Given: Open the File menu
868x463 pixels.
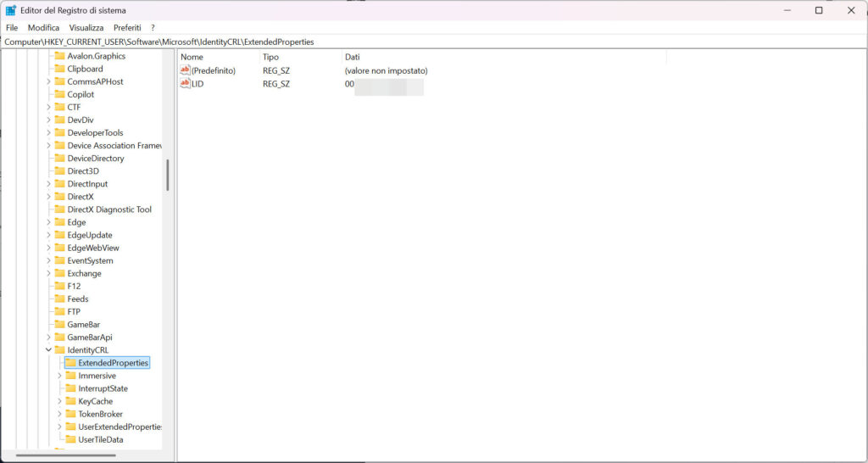Looking at the screenshot, I should click(x=12, y=28).
